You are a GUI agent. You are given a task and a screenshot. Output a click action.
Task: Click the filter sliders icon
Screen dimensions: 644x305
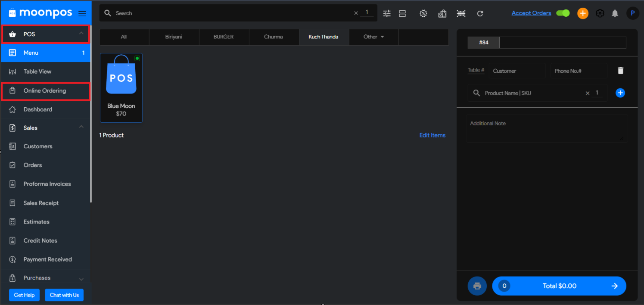pyautogui.click(x=387, y=13)
